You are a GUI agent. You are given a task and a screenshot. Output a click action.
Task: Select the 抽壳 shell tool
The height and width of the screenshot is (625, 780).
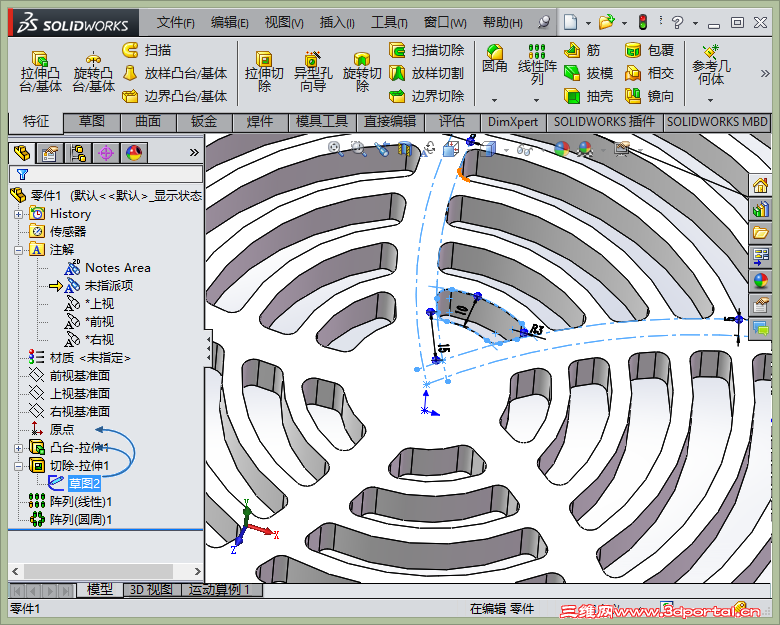588,96
